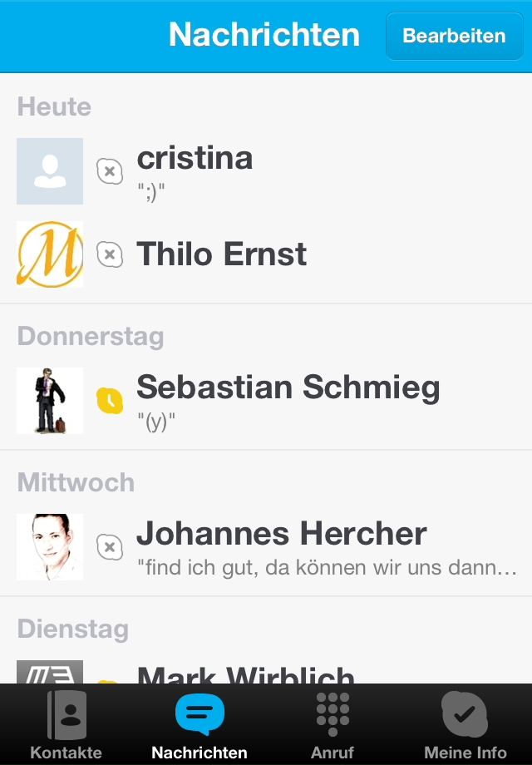This screenshot has width=532, height=765.
Task: Switch to the Meine Info tab label
Action: point(465,753)
